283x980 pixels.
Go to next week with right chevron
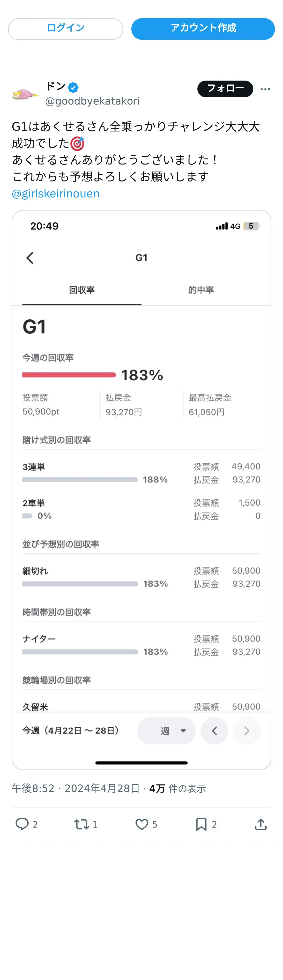point(246,731)
